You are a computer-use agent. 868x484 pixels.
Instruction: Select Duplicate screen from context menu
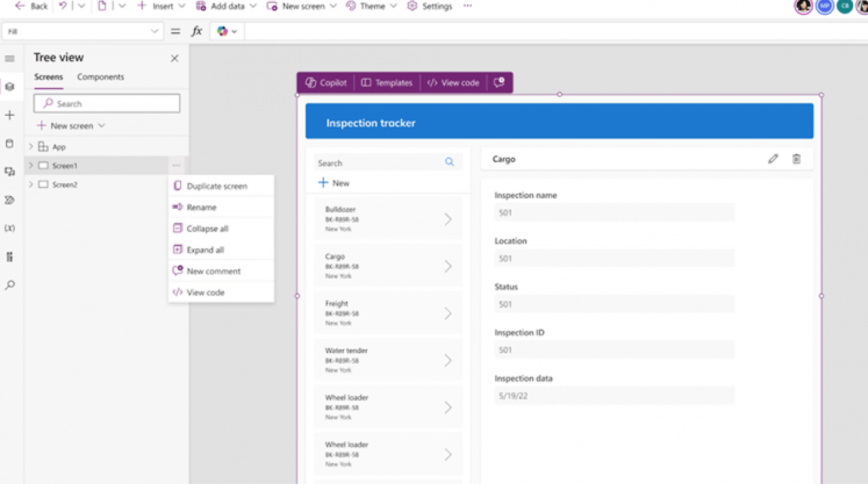tap(216, 185)
